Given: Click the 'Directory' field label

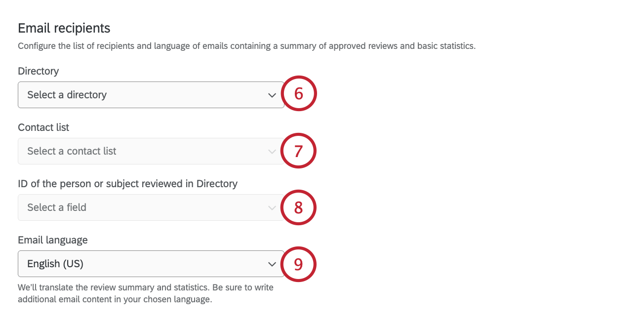Looking at the screenshot, I should tap(38, 71).
